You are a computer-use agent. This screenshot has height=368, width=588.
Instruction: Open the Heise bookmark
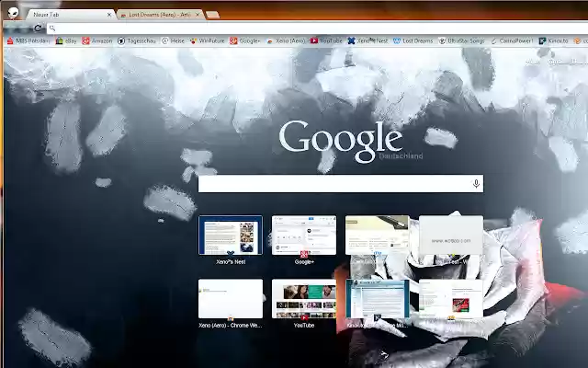pyautogui.click(x=173, y=40)
